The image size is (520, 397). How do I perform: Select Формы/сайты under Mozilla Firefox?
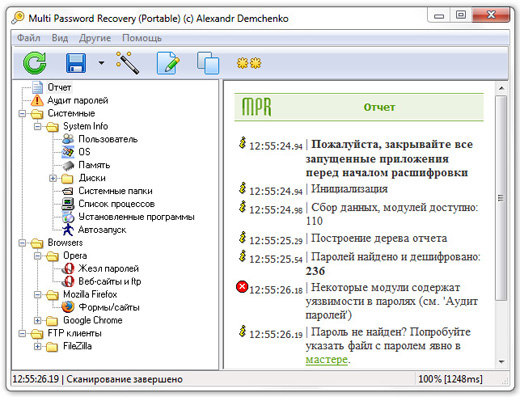[x=109, y=307]
